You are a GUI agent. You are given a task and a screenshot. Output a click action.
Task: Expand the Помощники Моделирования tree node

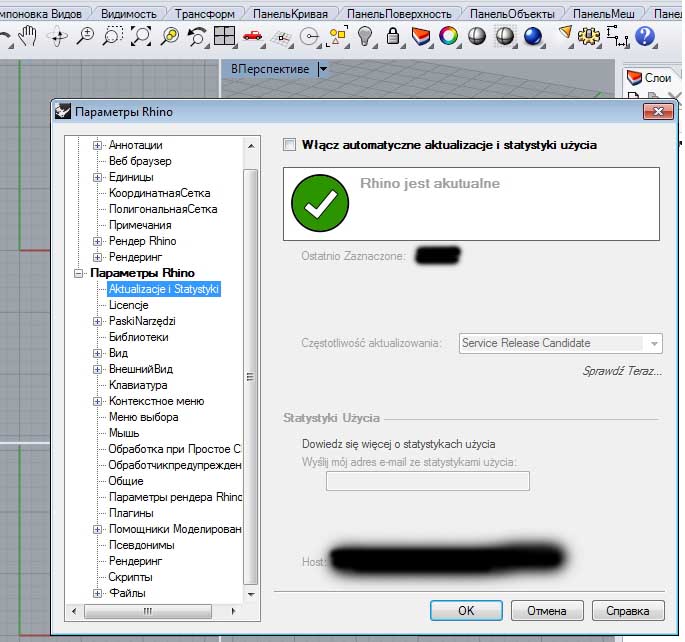coord(97,529)
